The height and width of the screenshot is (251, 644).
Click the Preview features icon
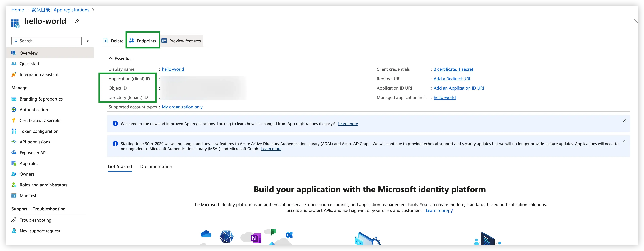coord(164,41)
